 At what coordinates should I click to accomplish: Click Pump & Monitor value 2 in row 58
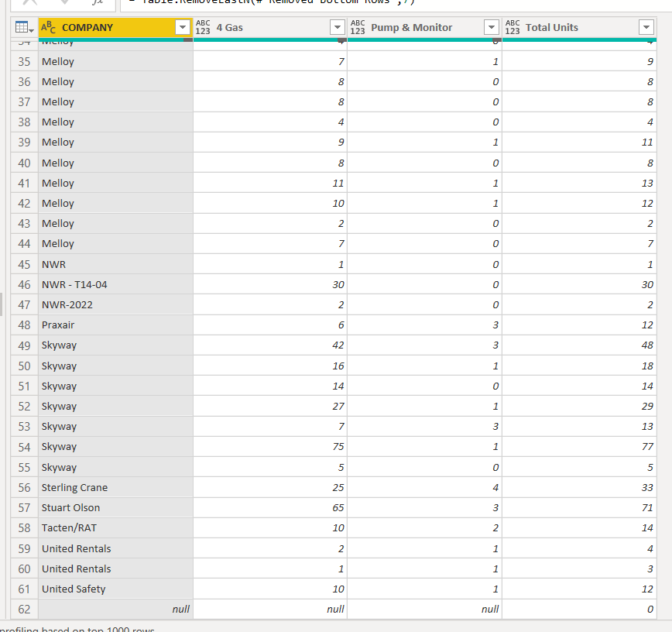pyautogui.click(x=425, y=527)
